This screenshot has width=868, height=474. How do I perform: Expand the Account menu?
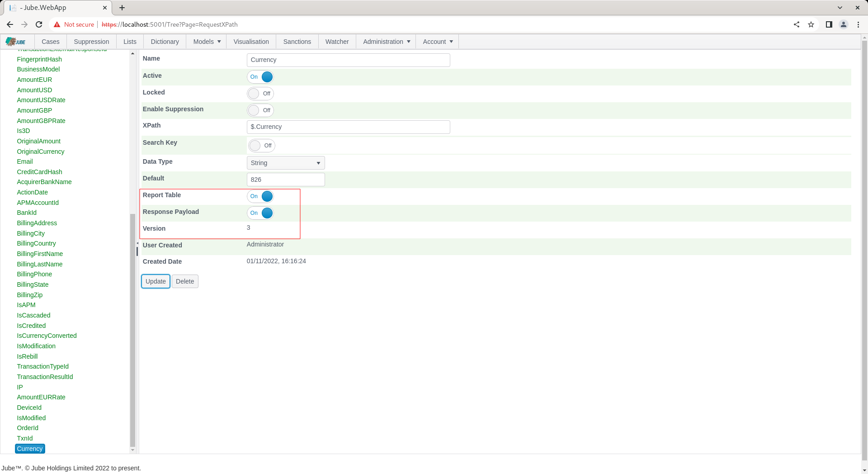(437, 42)
